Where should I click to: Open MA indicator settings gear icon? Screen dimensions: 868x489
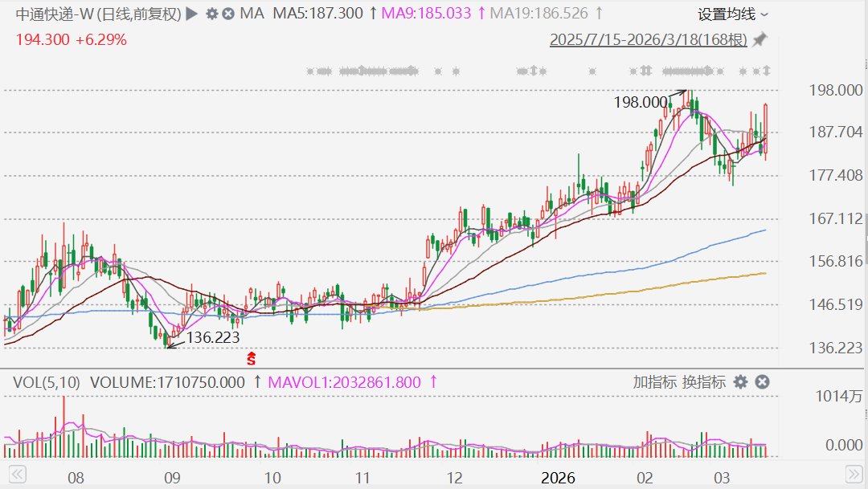[x=211, y=14]
